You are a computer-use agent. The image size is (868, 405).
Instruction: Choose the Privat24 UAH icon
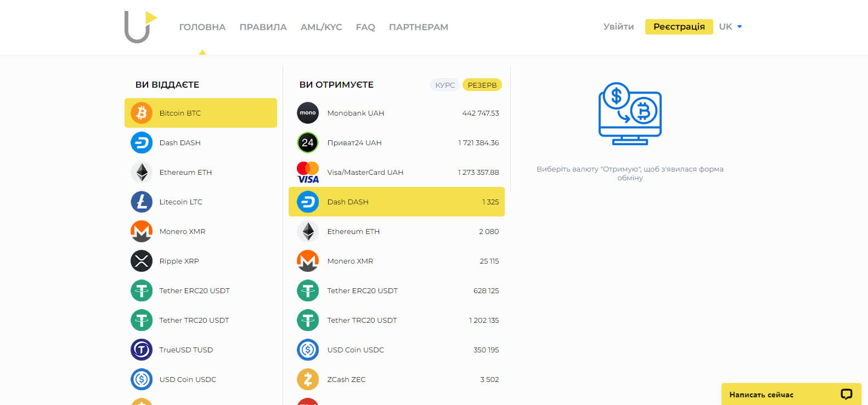coord(308,142)
